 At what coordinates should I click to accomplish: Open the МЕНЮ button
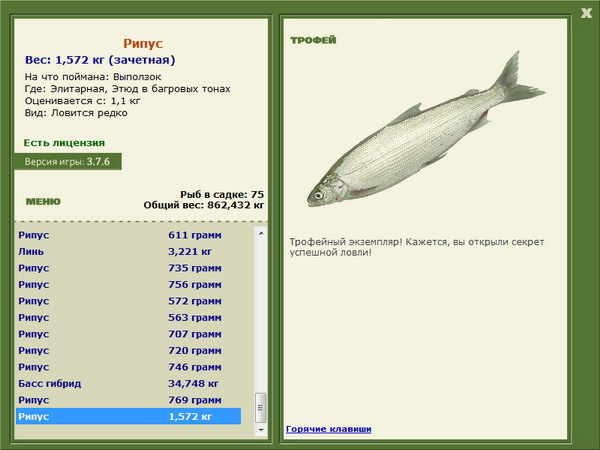(43, 202)
